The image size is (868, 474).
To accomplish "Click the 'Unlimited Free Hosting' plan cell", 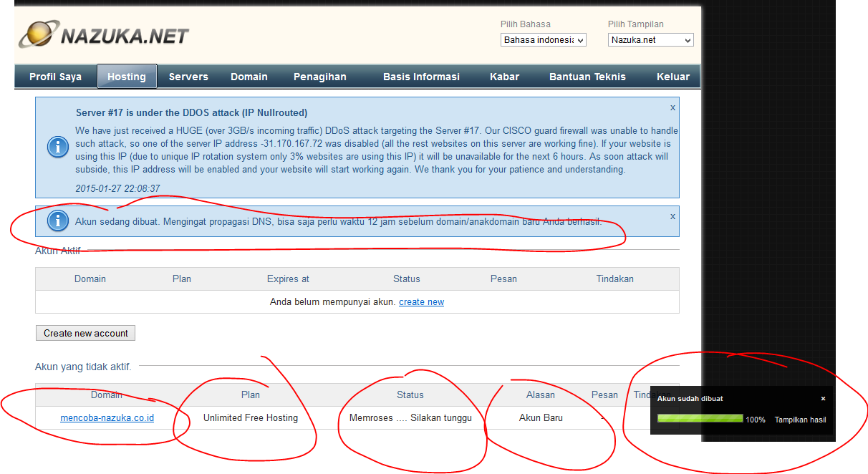I will click(x=251, y=417).
